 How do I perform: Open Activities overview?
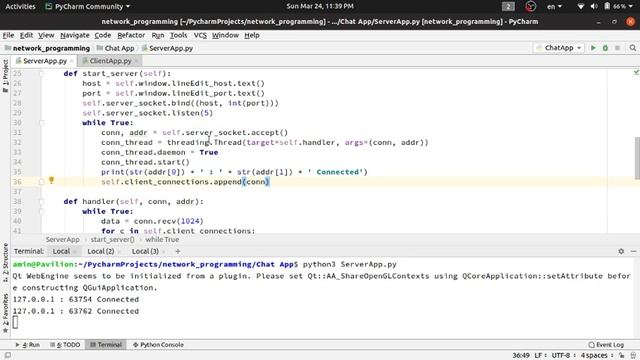20,6
